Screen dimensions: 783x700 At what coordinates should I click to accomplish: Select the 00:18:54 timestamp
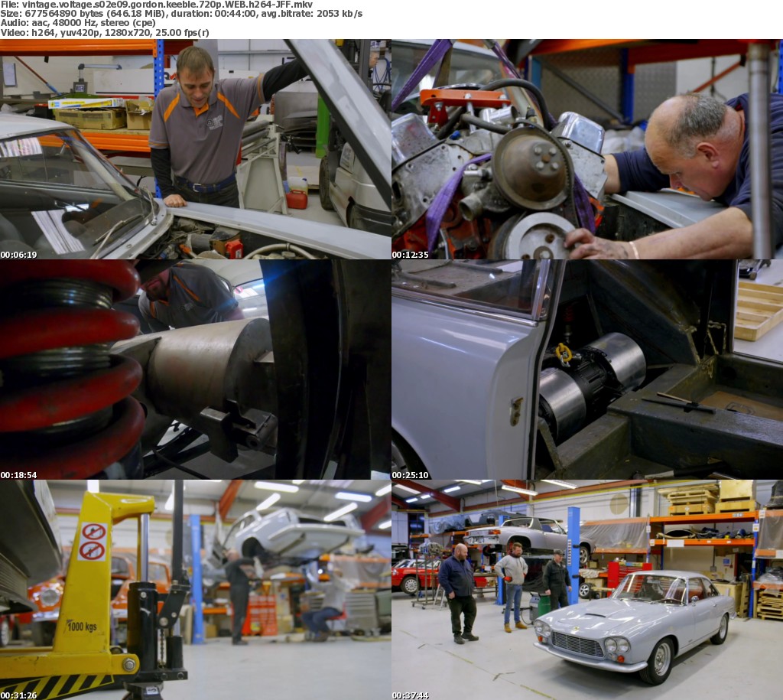click(18, 474)
